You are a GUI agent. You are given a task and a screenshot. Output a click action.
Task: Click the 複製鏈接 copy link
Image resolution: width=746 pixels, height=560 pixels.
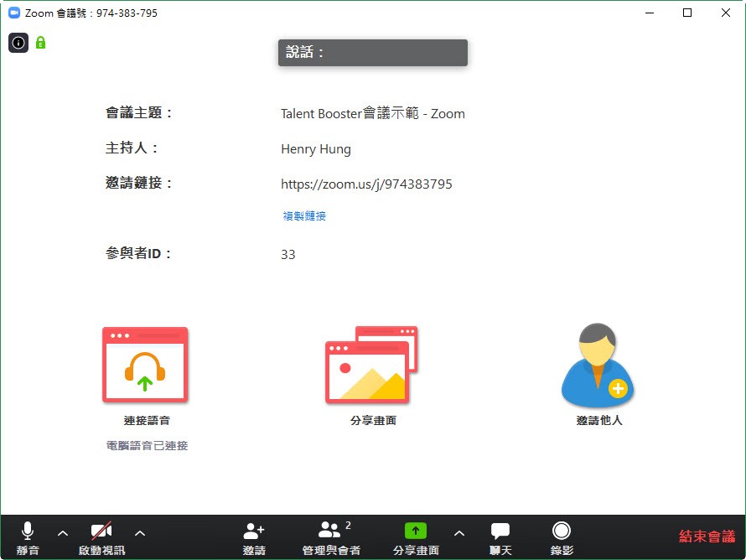point(304,216)
